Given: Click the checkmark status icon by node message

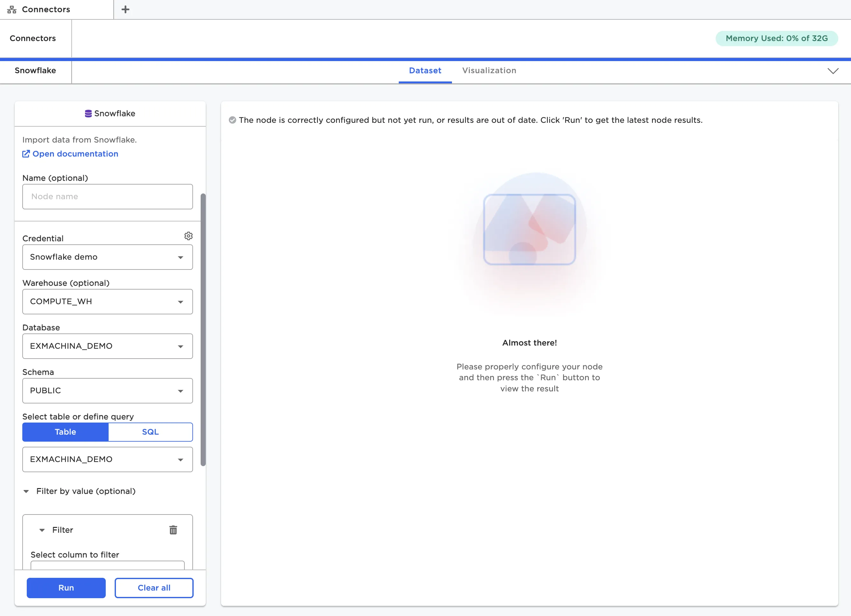Looking at the screenshot, I should 232,120.
